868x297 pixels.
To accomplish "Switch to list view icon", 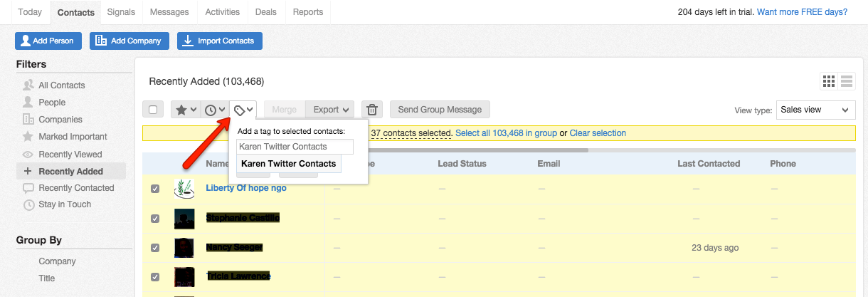I will pos(847,81).
